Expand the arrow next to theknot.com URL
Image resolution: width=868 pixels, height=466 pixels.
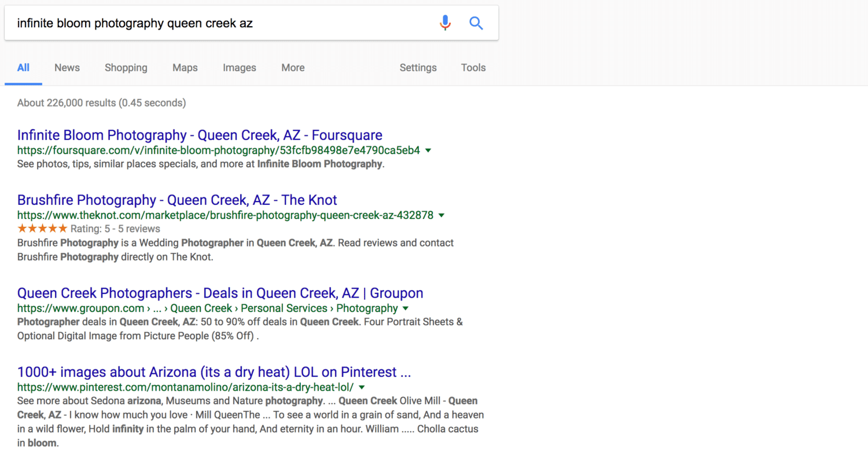(442, 215)
